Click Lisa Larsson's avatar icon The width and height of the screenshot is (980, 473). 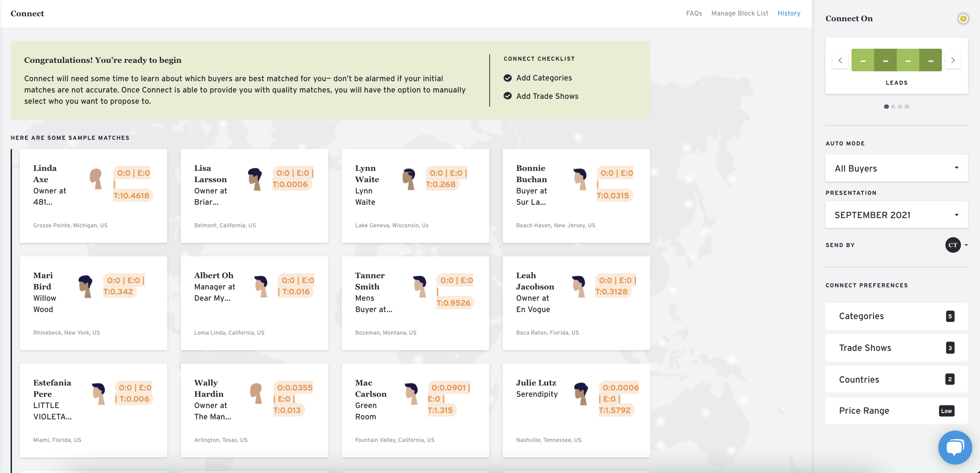255,179
